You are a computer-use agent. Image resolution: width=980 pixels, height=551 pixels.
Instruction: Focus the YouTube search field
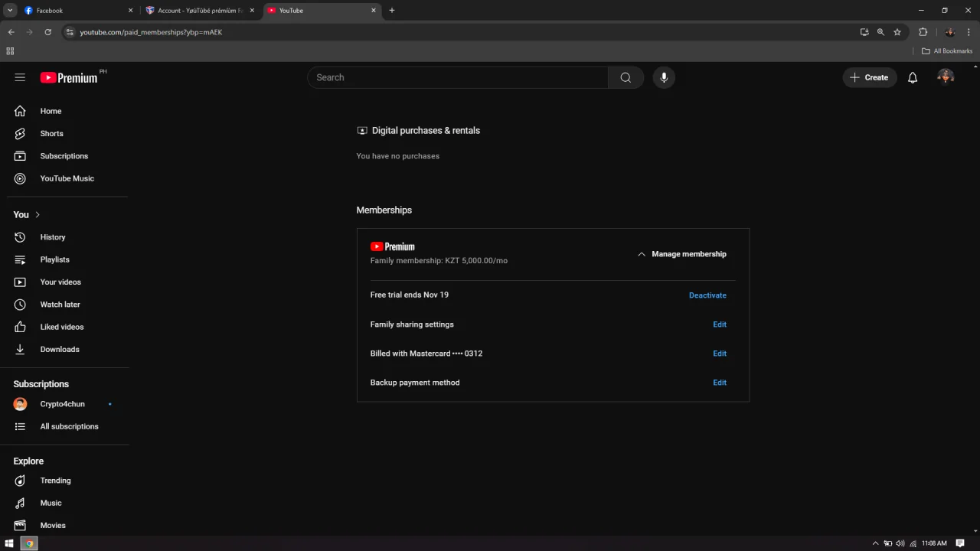point(458,77)
